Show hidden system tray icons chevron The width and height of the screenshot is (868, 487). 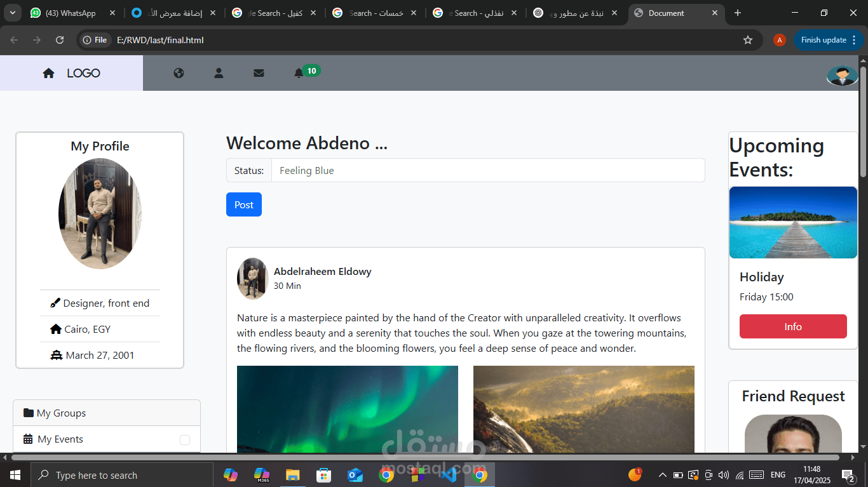pos(662,475)
